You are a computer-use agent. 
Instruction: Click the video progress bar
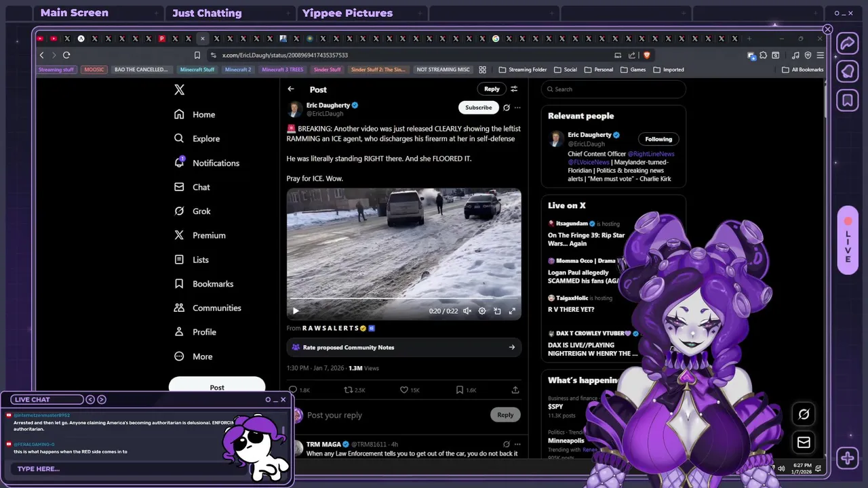pos(403,298)
